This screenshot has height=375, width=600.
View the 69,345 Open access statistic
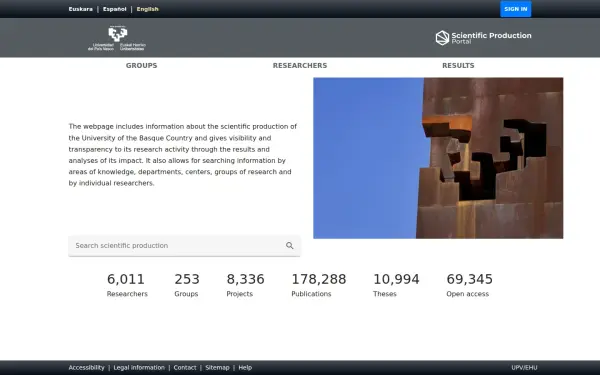(470, 285)
